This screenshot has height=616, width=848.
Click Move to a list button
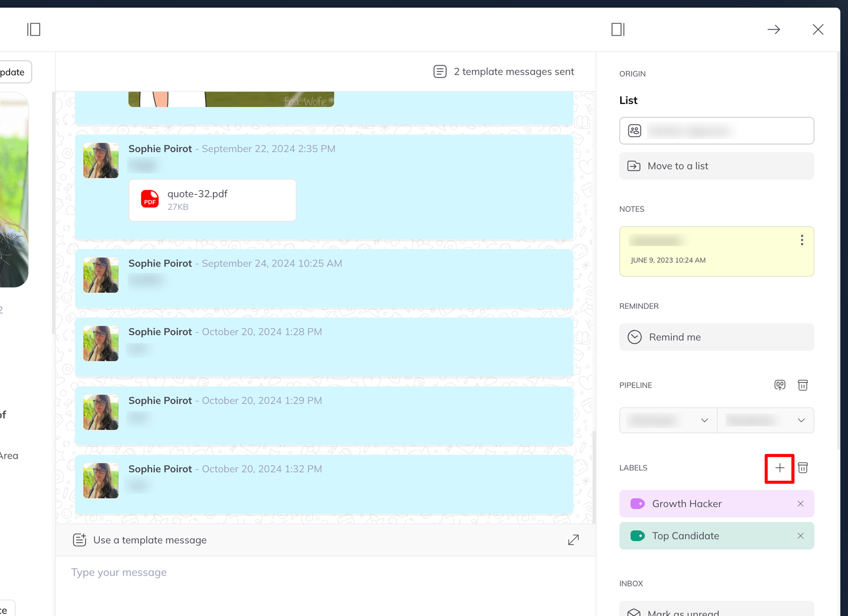pos(717,166)
